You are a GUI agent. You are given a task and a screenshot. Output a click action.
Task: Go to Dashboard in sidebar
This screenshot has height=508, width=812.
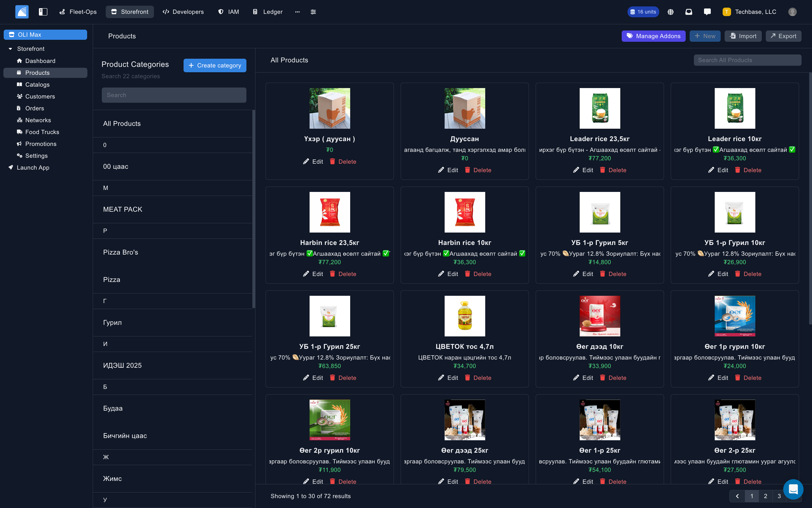pos(40,61)
